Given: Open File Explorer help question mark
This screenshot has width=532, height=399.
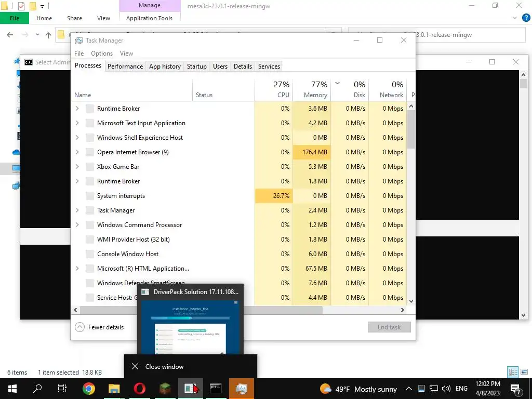Looking at the screenshot, I should coord(526,18).
